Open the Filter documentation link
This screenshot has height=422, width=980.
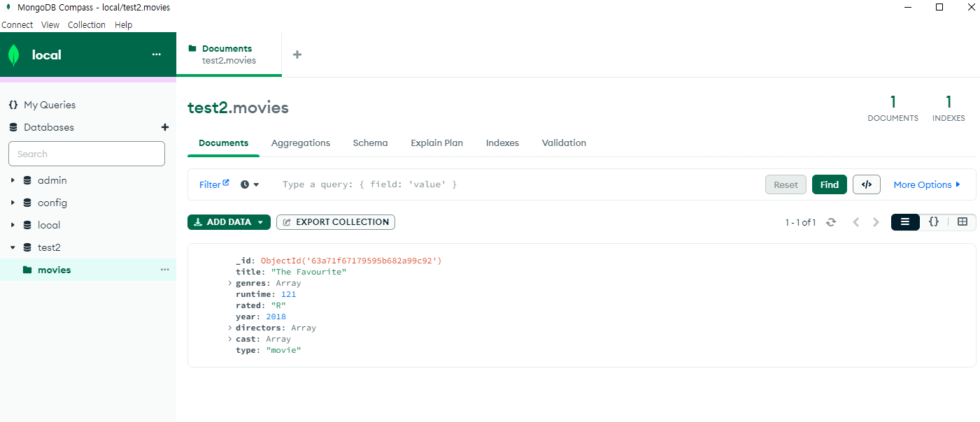coord(214,184)
